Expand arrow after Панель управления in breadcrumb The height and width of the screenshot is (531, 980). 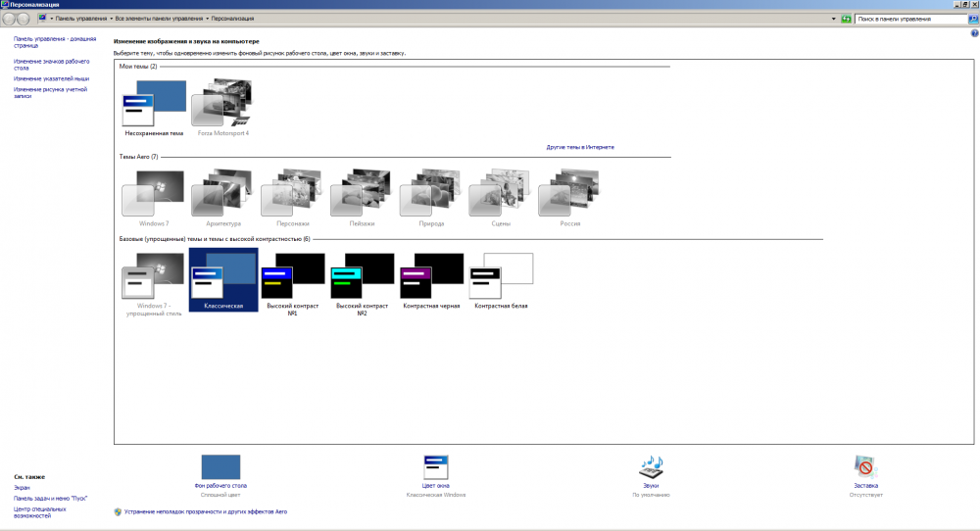[x=111, y=19]
